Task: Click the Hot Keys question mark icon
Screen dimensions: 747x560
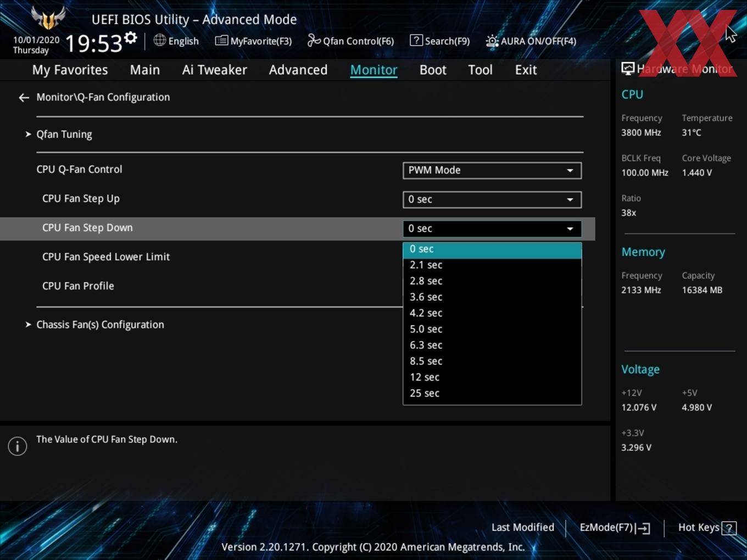Action: tap(729, 528)
